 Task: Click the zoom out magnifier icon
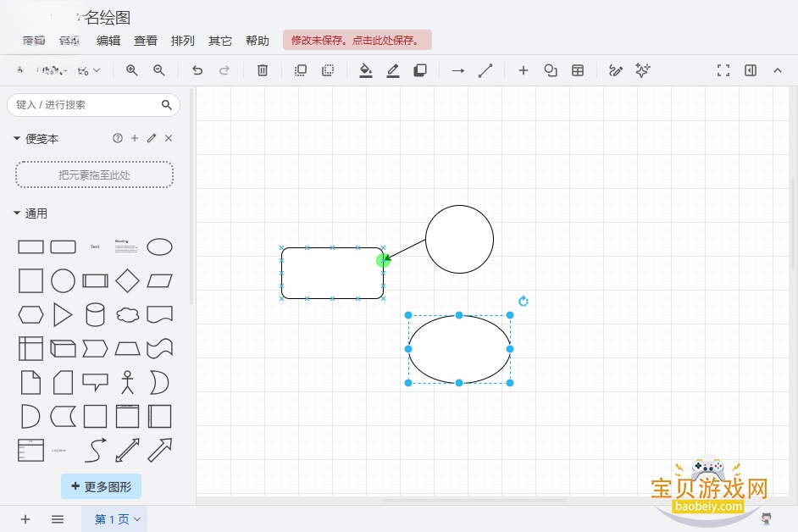[158, 70]
